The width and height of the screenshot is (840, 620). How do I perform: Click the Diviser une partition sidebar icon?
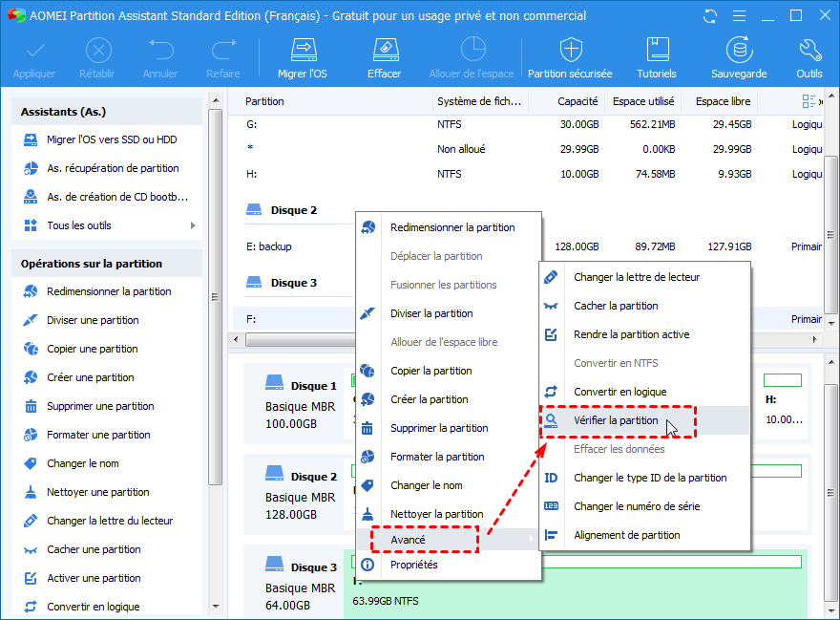[x=31, y=320]
